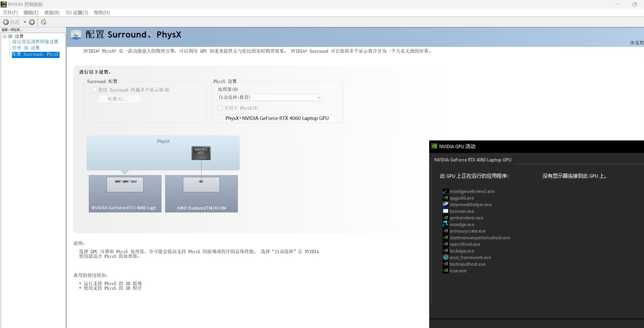Click the msedgewebview2.exe process icon
The height and width of the screenshot is (328, 644).
(x=445, y=191)
